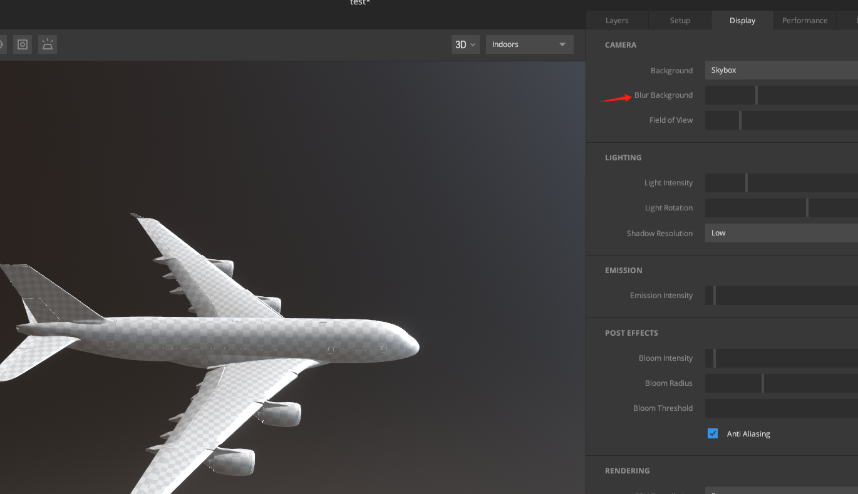This screenshot has height=494, width=858.
Task: Click the RENDERING section heading
Action: coord(627,471)
